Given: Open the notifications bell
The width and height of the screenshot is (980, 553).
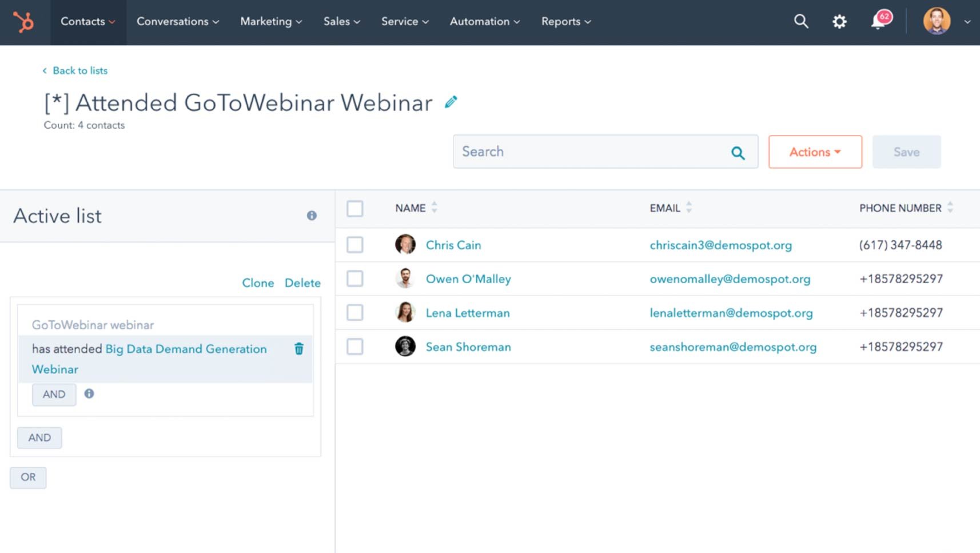Looking at the screenshot, I should click(x=877, y=22).
